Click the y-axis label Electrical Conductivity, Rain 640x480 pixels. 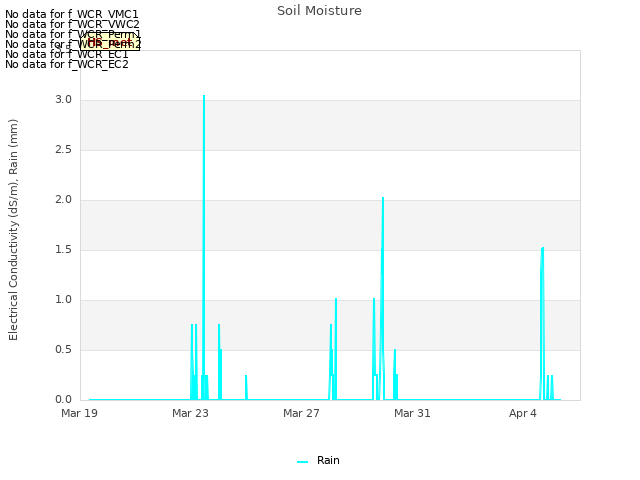point(13,230)
